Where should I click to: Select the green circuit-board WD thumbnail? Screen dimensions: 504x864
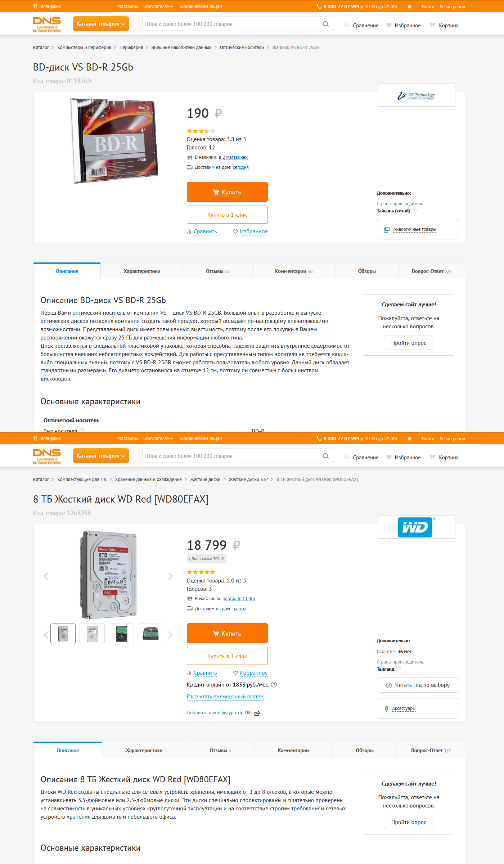point(121,634)
